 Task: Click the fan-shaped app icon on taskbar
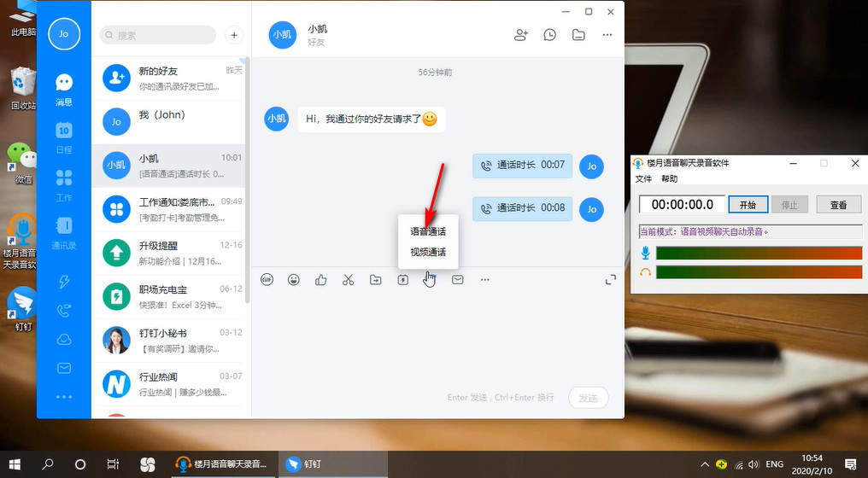(147, 464)
